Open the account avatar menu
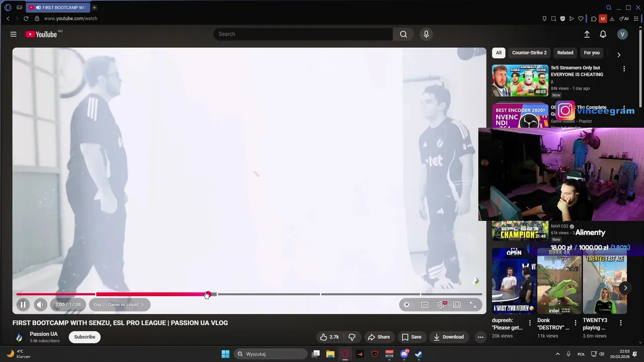This screenshot has width=644, height=362. [x=622, y=34]
